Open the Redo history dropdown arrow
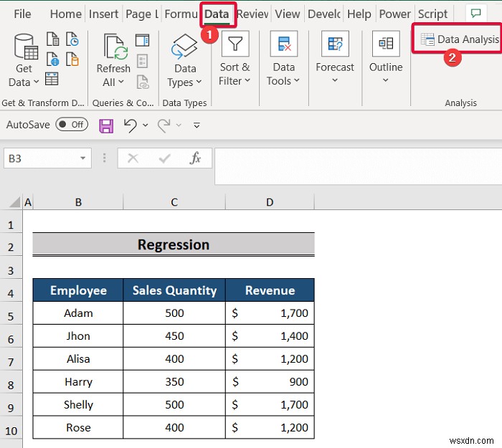Image resolution: width=502 pixels, height=448 pixels. [x=179, y=125]
